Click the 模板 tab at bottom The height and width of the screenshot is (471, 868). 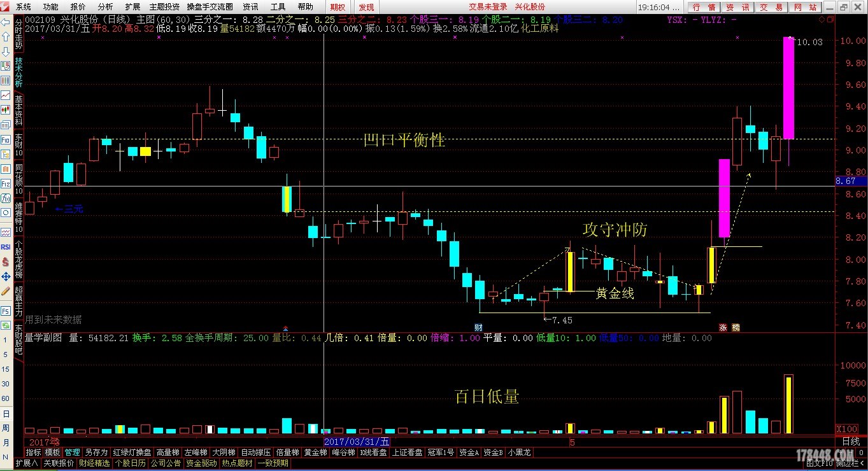tap(52, 453)
